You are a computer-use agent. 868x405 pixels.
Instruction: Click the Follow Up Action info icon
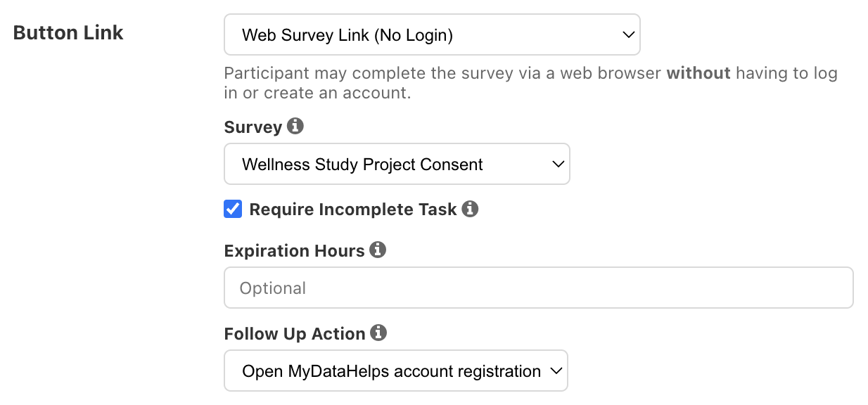(x=378, y=333)
